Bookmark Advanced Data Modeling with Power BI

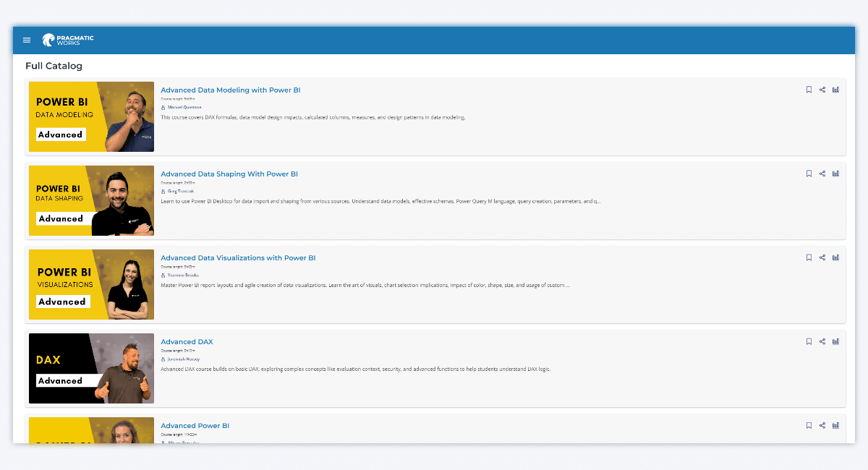coord(809,90)
